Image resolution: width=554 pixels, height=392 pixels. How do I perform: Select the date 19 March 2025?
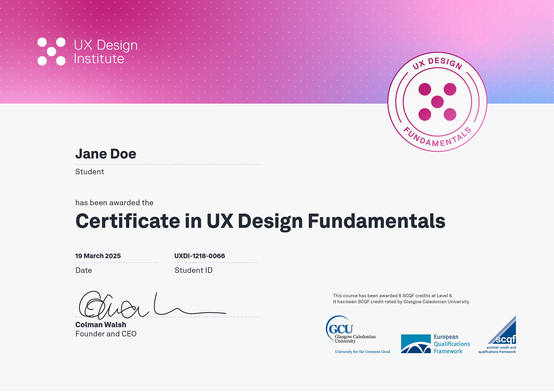[x=98, y=256]
